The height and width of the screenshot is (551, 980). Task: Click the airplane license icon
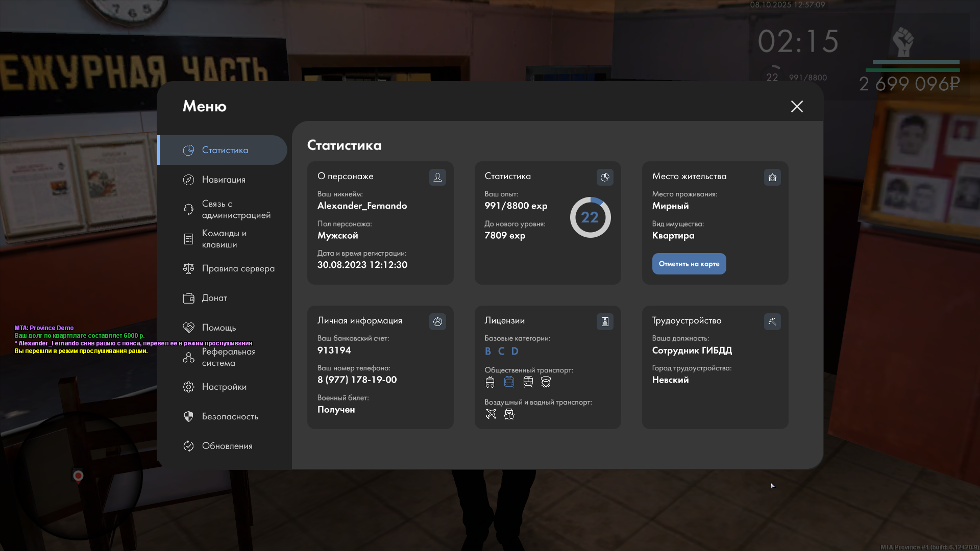491,414
